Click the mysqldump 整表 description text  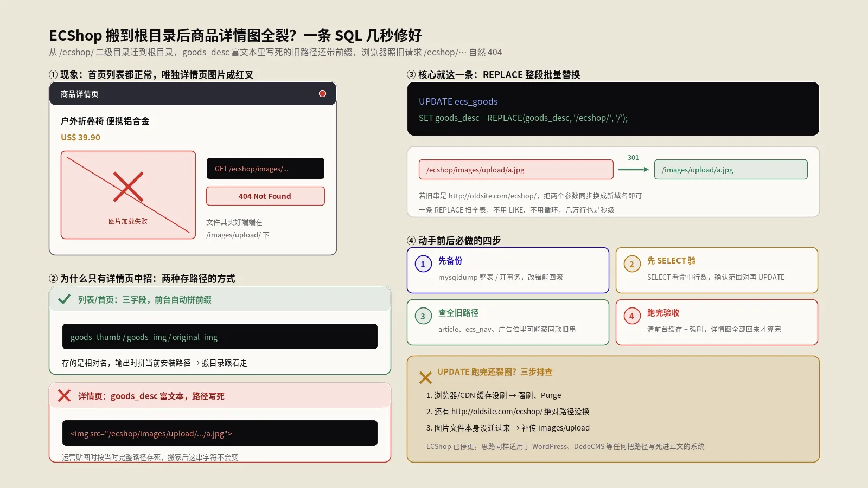tap(501, 277)
